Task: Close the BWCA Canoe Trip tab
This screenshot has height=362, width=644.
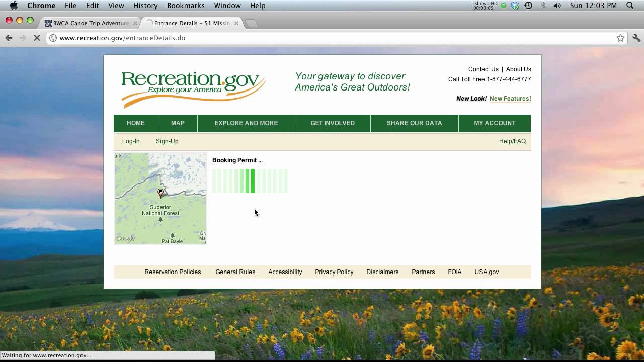Action: [135, 23]
